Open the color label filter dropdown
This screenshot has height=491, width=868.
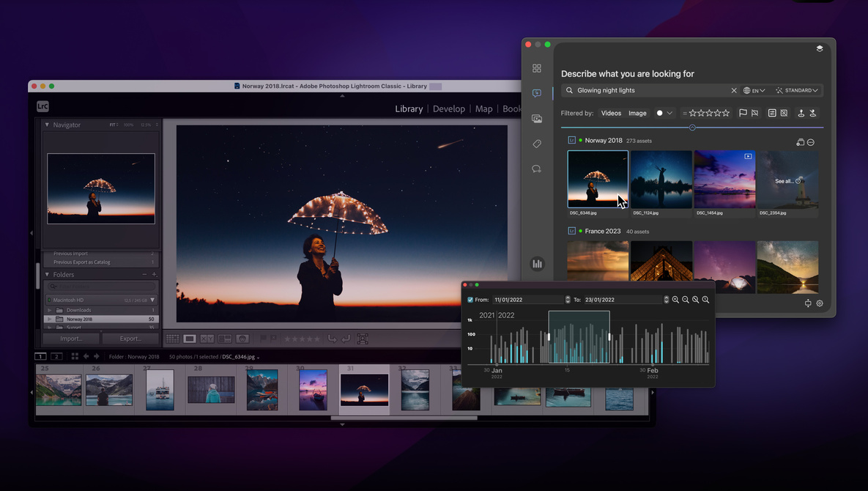point(664,113)
